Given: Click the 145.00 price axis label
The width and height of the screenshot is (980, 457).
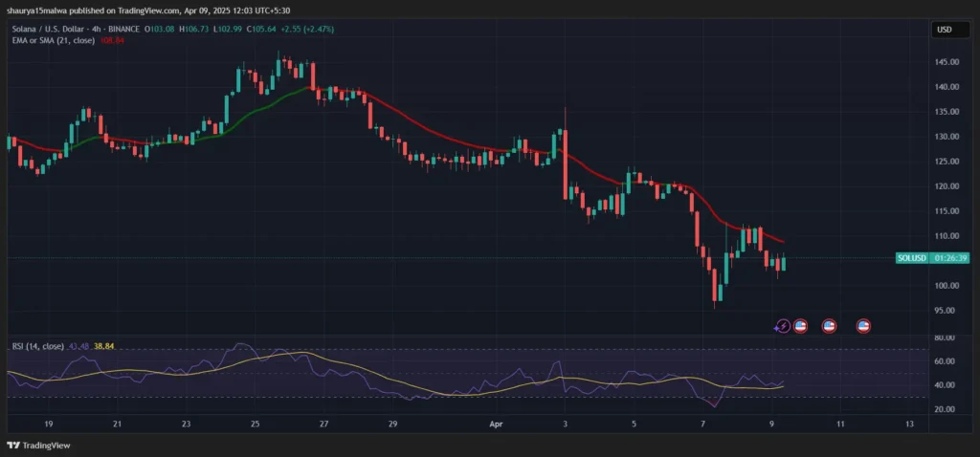Looking at the screenshot, I should point(947,62).
